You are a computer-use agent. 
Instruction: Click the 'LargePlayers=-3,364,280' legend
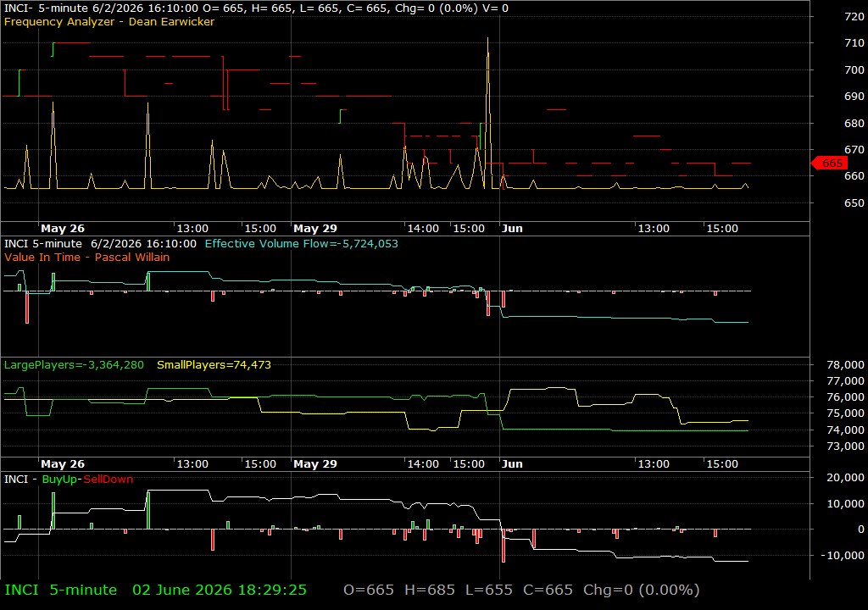(74, 365)
